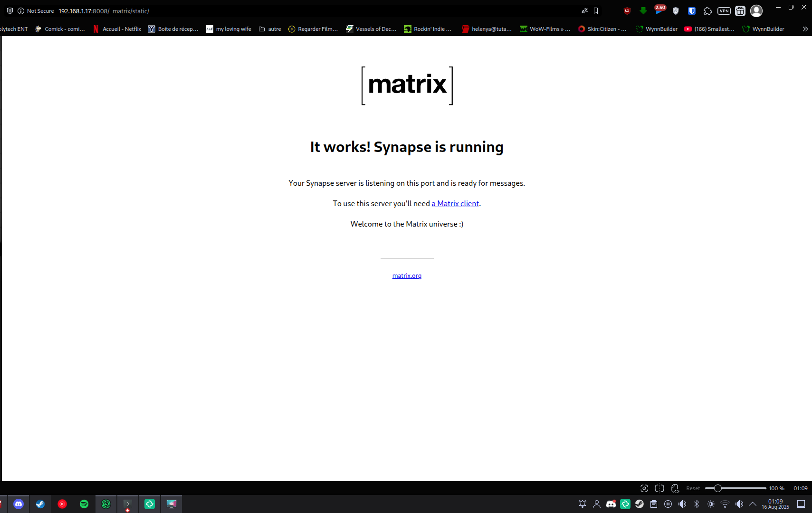Open the page actions icon beside Reset
This screenshot has height=513, width=812.
[675, 488]
